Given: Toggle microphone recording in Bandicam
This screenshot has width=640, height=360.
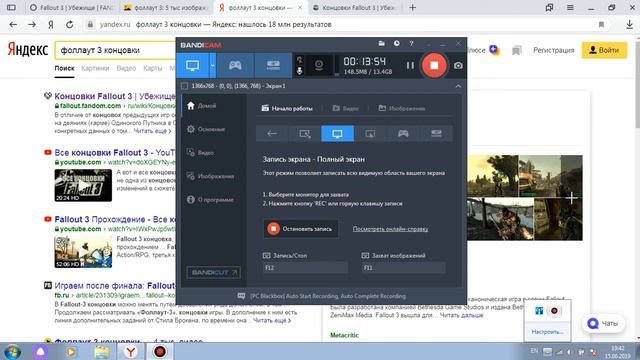Looking at the screenshot, I should pos(299,71).
